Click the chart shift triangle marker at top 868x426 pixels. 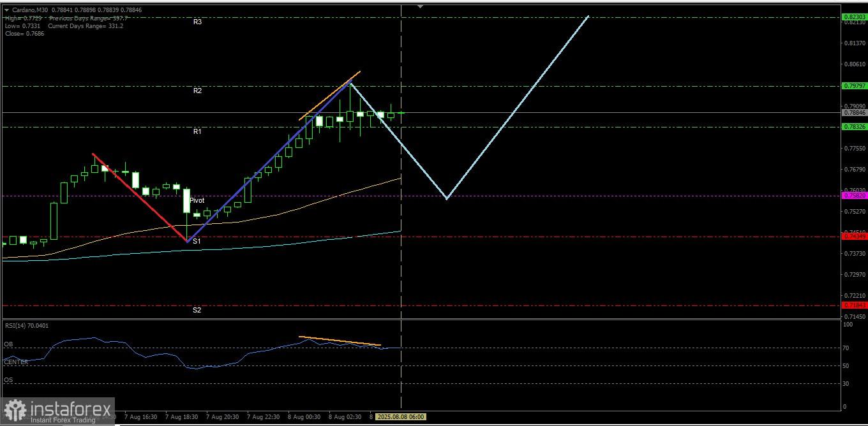point(420,6)
